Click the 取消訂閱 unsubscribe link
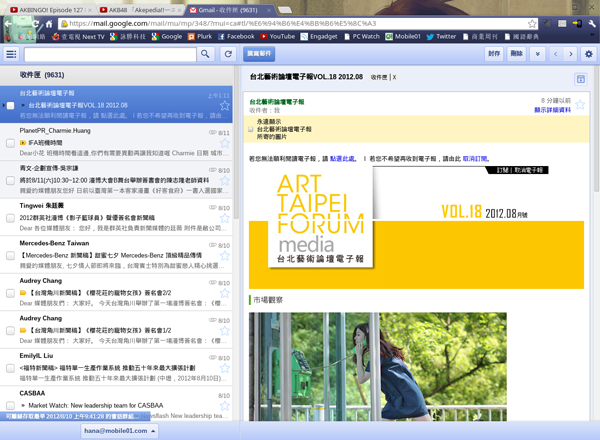Viewport: 600px width, 440px height. pyautogui.click(x=475, y=158)
